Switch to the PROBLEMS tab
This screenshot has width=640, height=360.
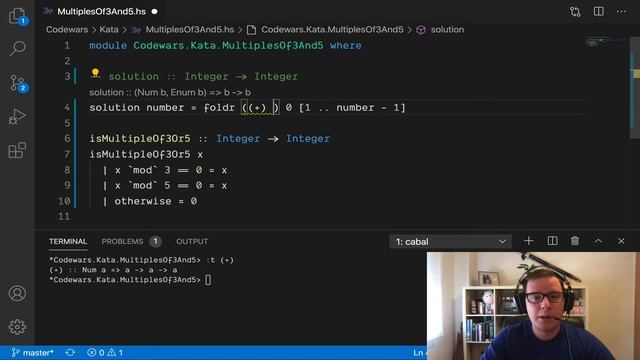click(122, 241)
